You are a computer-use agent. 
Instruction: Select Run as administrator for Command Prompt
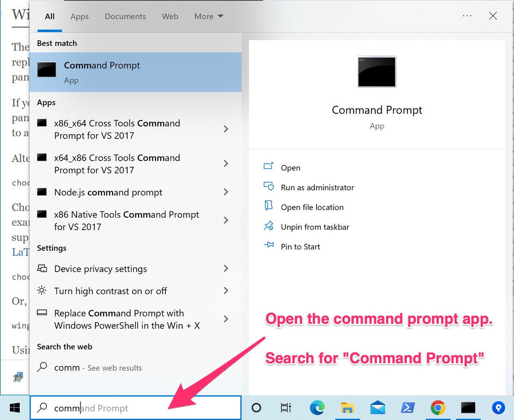(x=319, y=187)
